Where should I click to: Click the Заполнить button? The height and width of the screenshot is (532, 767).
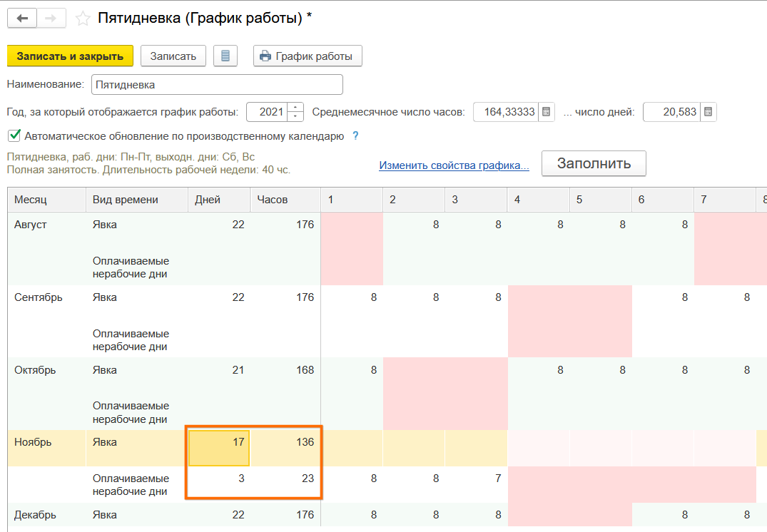pos(594,163)
